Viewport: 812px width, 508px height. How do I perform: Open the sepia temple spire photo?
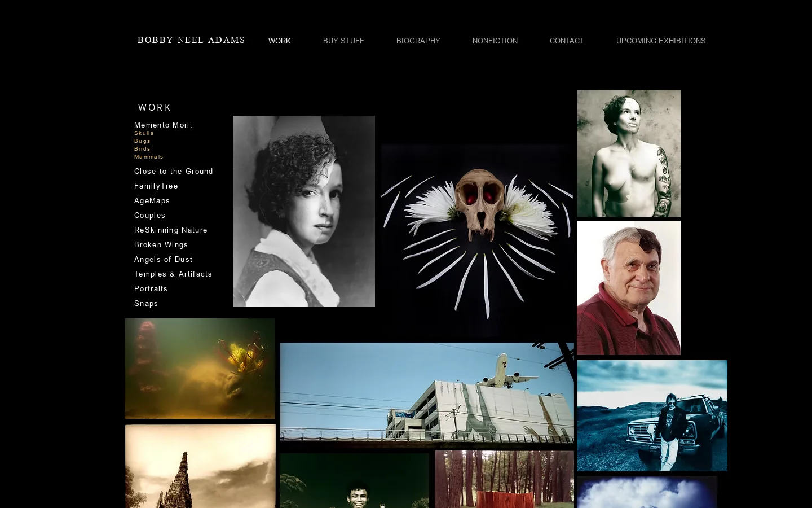200,466
